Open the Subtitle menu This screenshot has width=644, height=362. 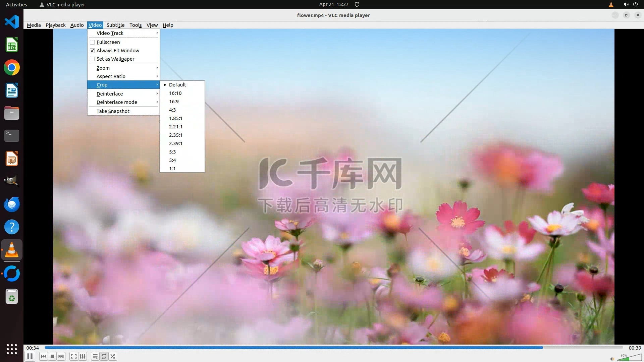pyautogui.click(x=115, y=25)
